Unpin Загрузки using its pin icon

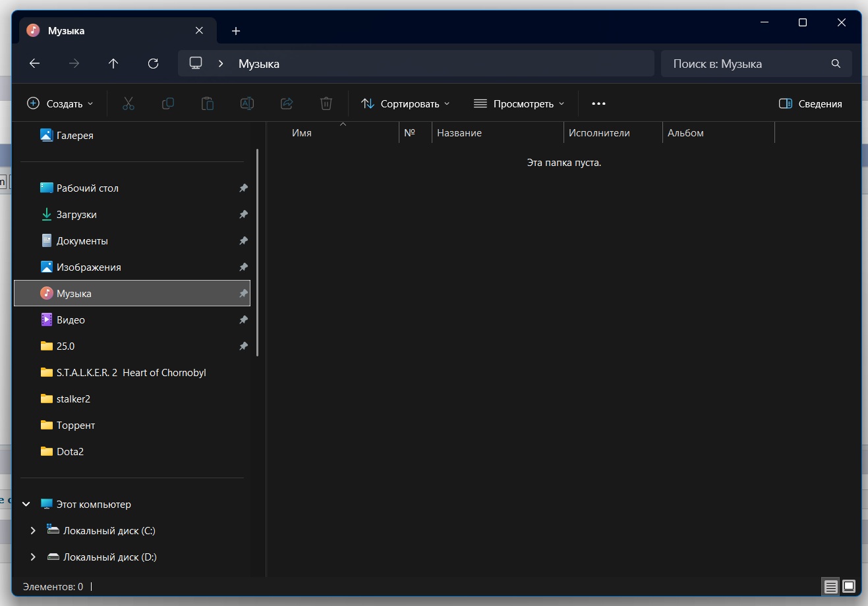243,215
